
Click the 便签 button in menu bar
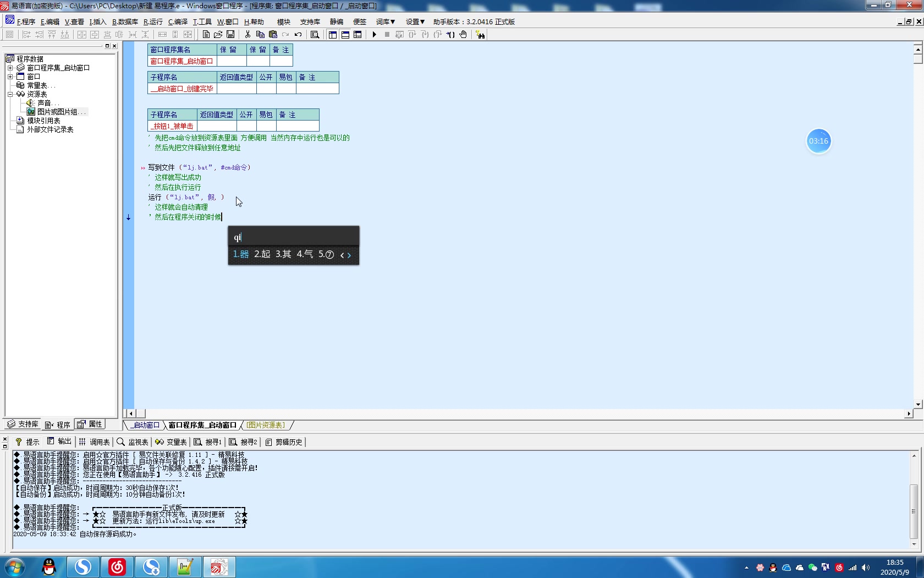tap(360, 21)
